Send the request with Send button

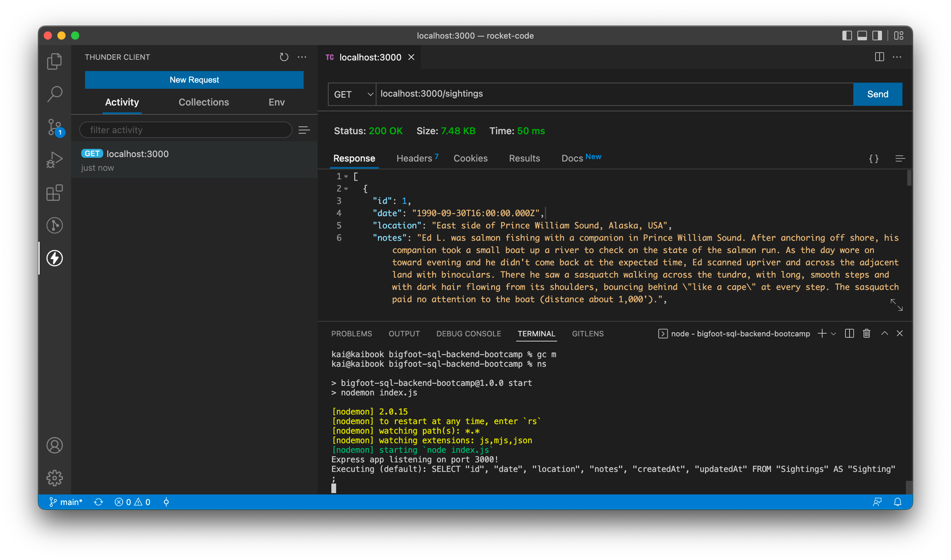877,94
